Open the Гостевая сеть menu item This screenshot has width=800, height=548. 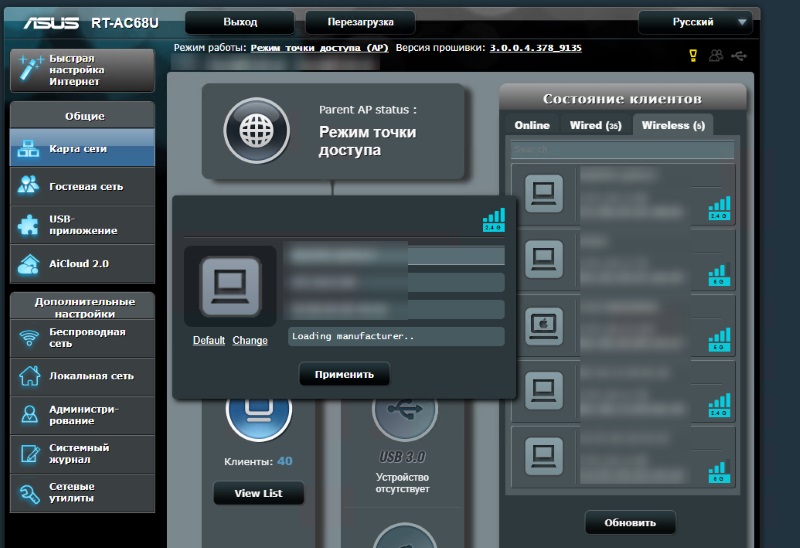82,186
